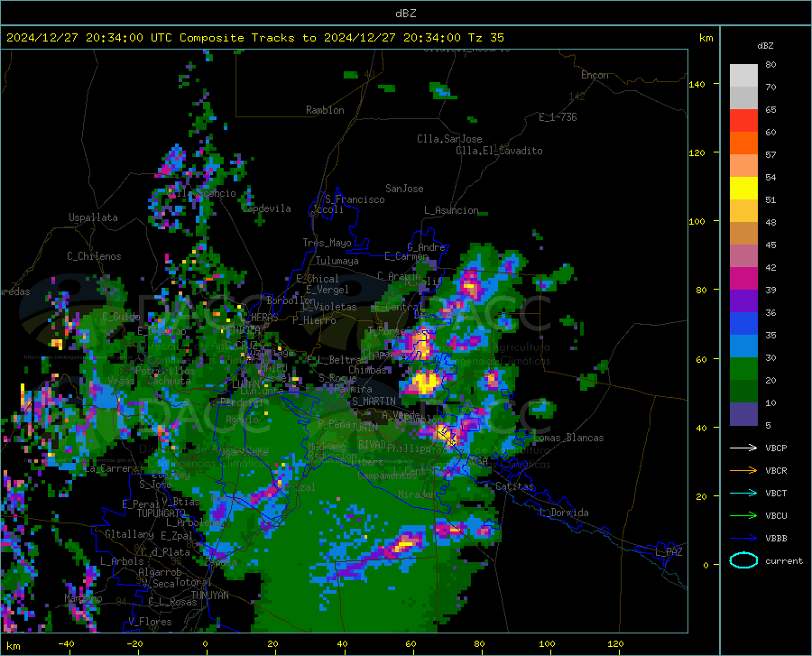812x656 pixels.
Task: Select the gold 51-48 dBZ swatch
Action: tap(743, 211)
